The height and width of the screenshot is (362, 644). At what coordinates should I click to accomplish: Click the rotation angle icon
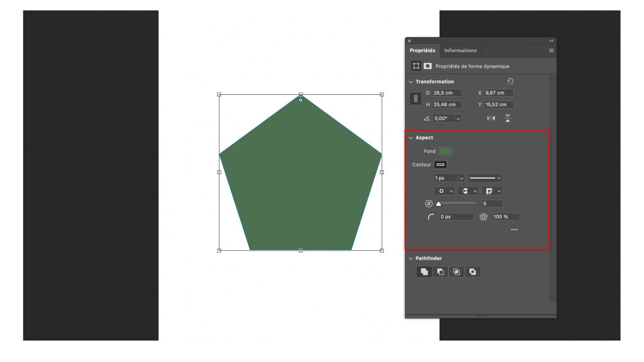pos(427,118)
